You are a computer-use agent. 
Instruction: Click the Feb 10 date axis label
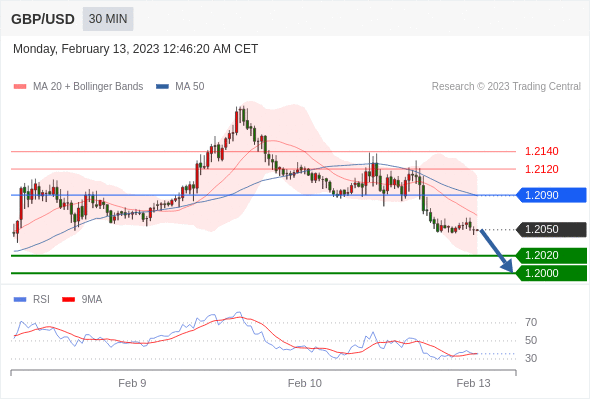pyautogui.click(x=305, y=383)
